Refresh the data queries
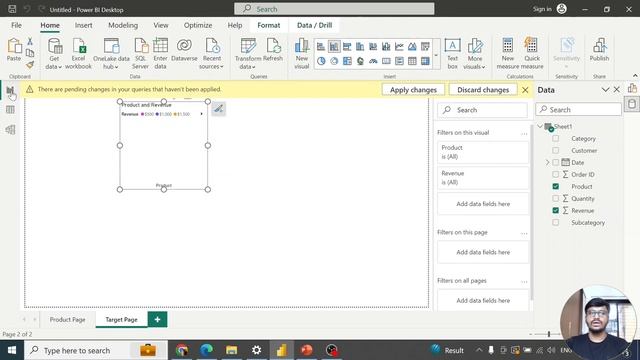Viewport: 640px width, 360px height. pyautogui.click(x=273, y=50)
